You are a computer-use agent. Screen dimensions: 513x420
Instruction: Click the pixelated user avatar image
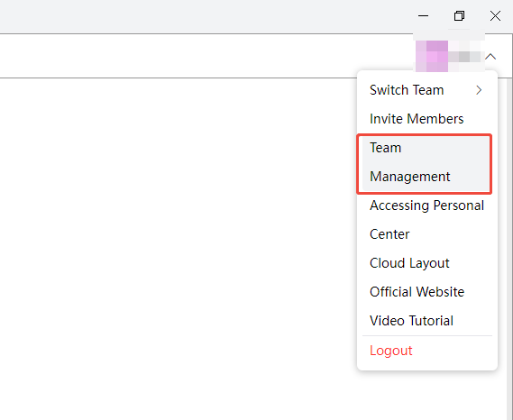(432, 56)
